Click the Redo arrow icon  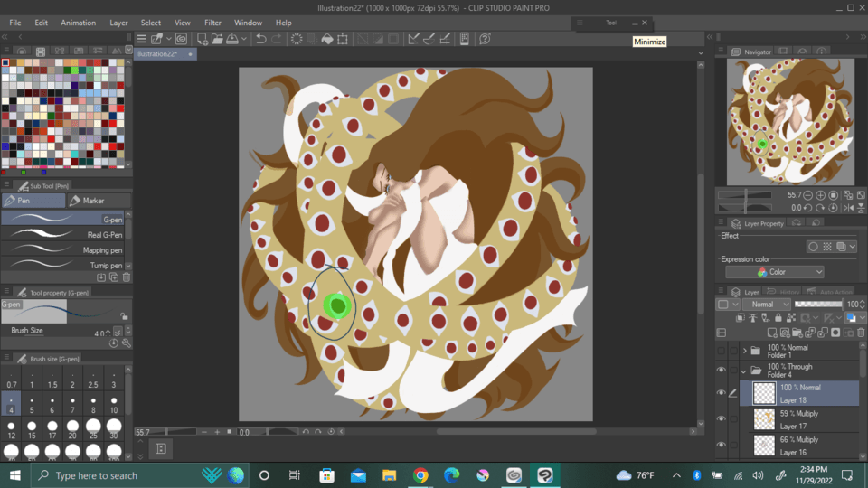click(x=277, y=39)
